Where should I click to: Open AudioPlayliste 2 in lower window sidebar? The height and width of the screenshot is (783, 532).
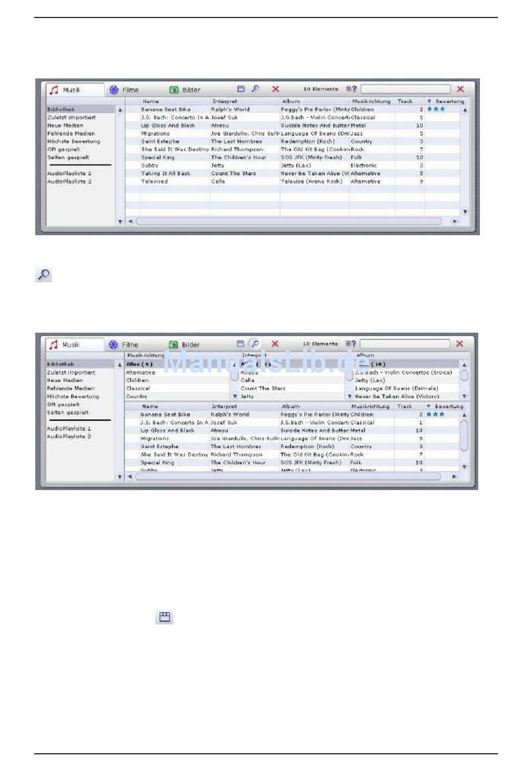tap(69, 436)
